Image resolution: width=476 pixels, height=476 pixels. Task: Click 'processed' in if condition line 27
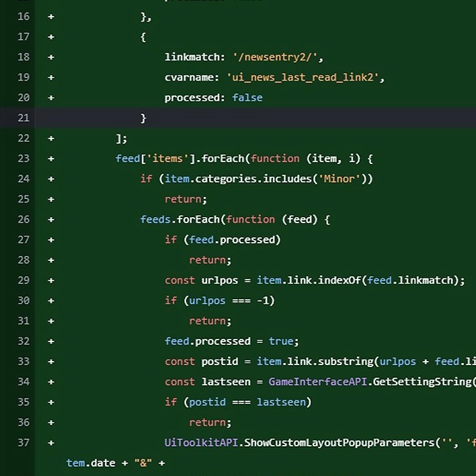tap(247, 240)
